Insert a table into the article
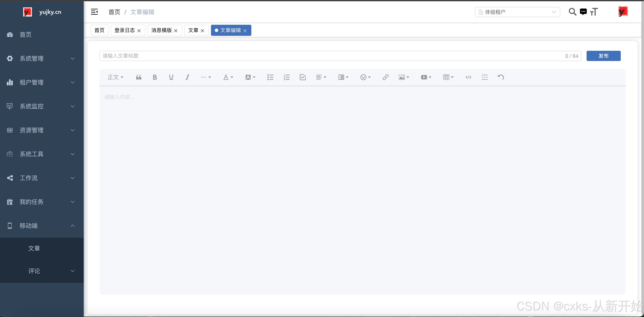Image resolution: width=644 pixels, height=317 pixels. pyautogui.click(x=447, y=77)
